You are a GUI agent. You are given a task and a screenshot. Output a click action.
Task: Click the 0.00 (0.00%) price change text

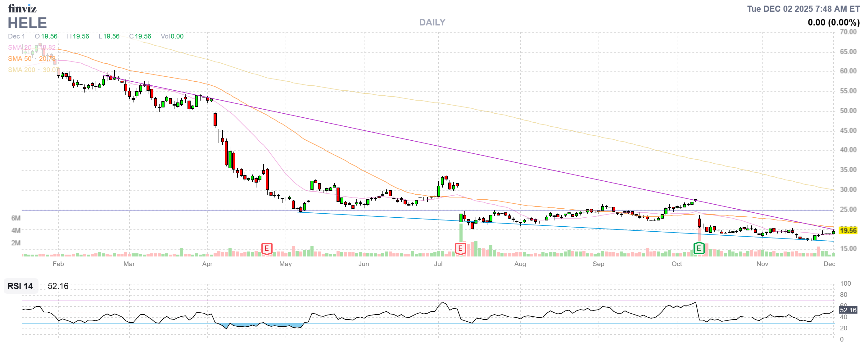point(833,23)
